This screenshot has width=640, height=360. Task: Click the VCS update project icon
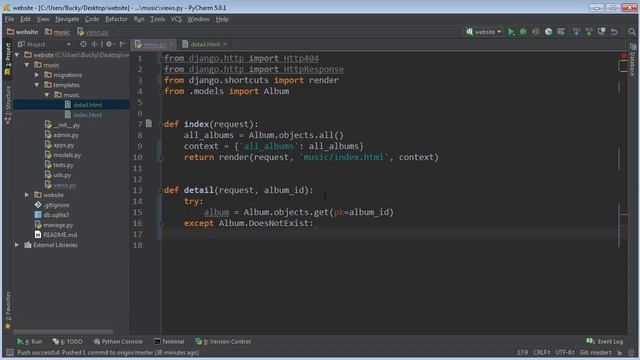click(576, 32)
